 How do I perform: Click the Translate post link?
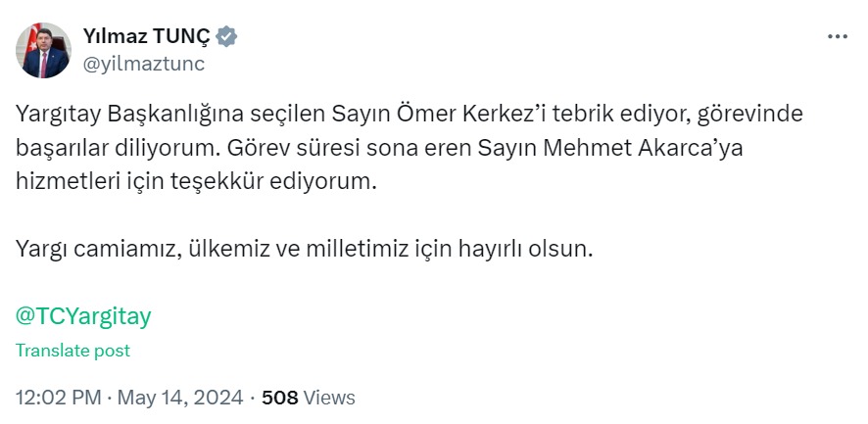click(x=72, y=351)
